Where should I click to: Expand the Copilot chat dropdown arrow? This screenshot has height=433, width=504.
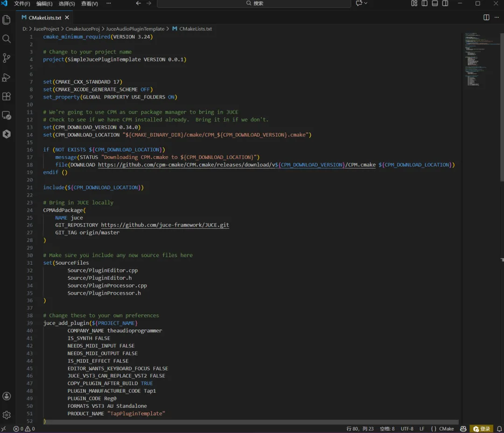pos(365,3)
